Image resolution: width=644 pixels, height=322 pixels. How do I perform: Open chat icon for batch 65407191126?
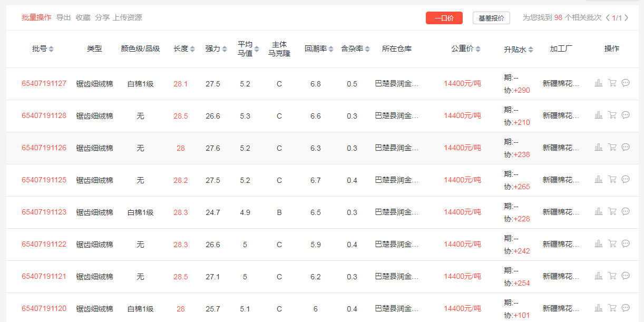pos(626,147)
